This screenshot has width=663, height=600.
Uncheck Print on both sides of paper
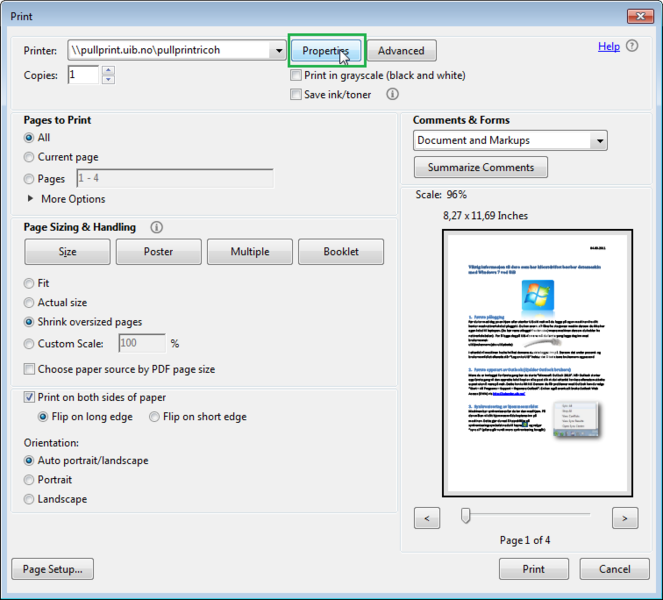29,397
